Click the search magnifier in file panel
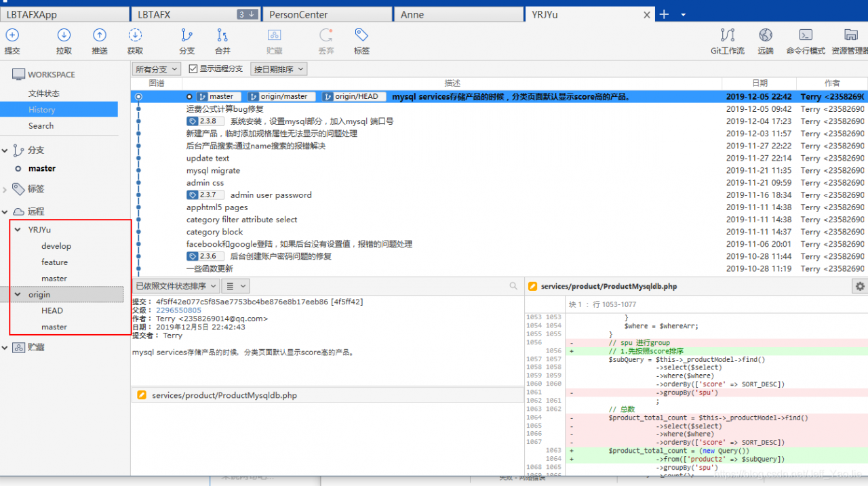The image size is (868, 486). pyautogui.click(x=513, y=287)
